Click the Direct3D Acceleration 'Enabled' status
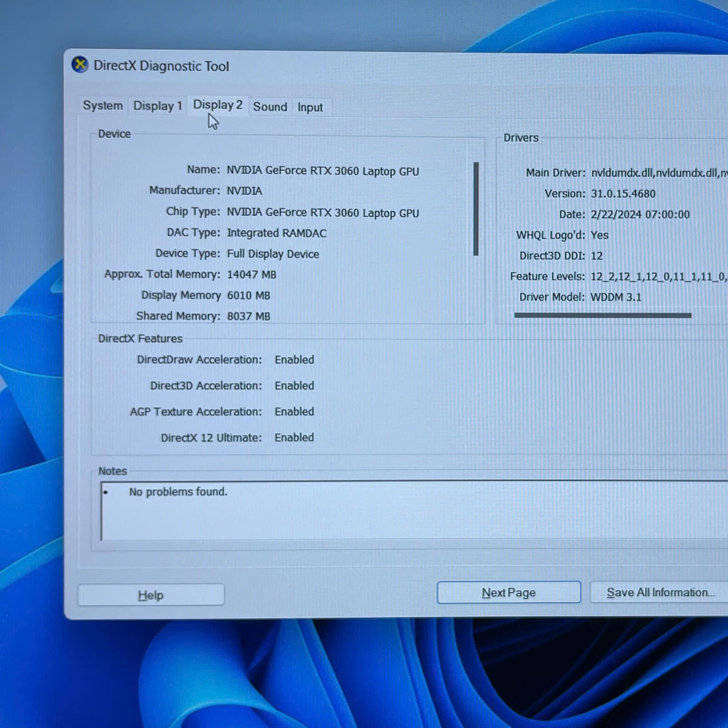The image size is (728, 728). (294, 386)
